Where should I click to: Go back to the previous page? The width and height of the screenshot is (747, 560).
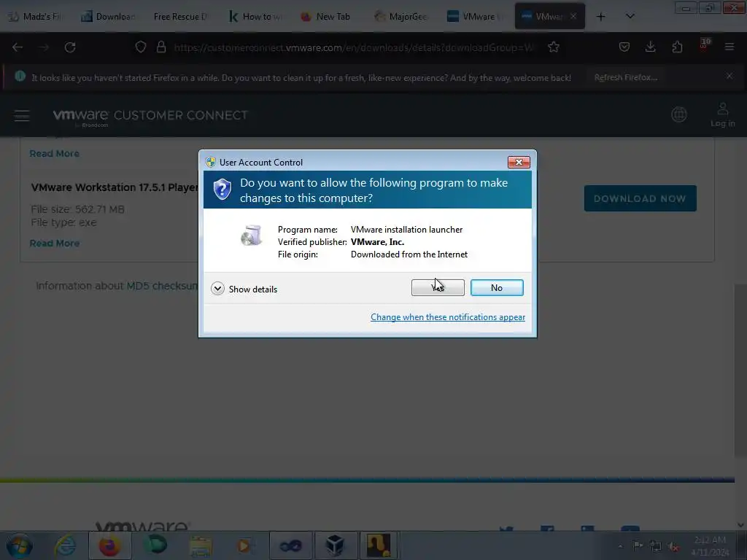pyautogui.click(x=18, y=47)
